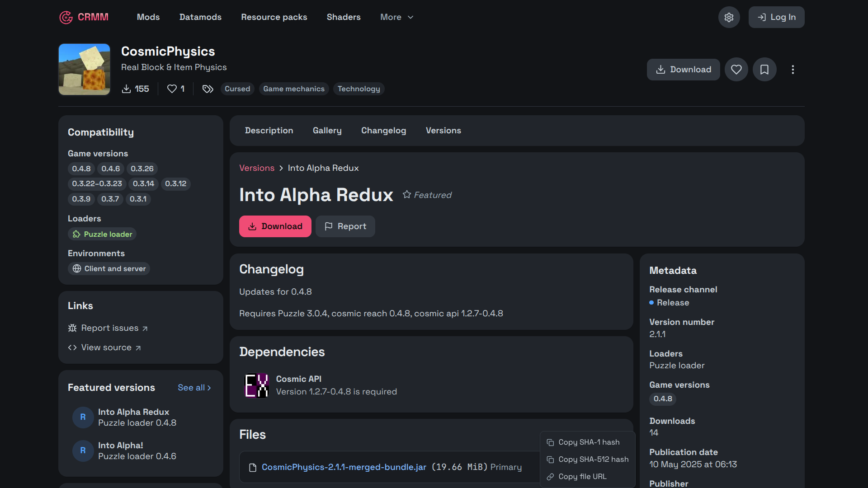
Task: Follow the View source link
Action: tap(104, 347)
